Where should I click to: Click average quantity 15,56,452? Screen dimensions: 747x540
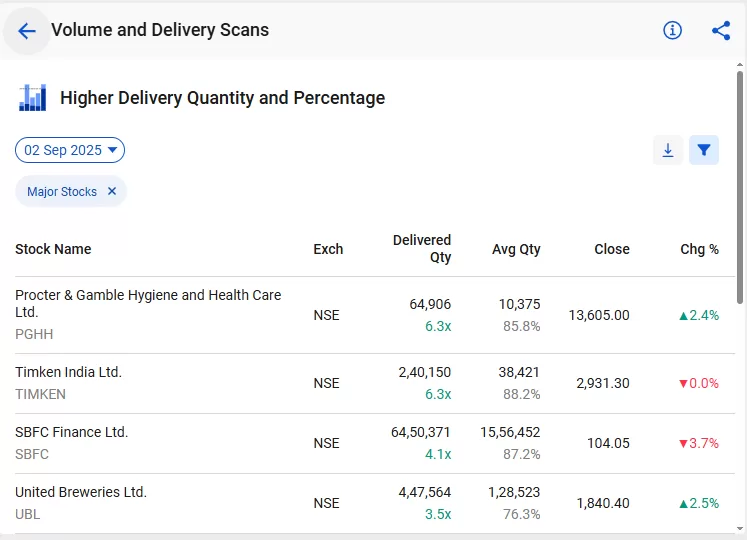point(510,432)
